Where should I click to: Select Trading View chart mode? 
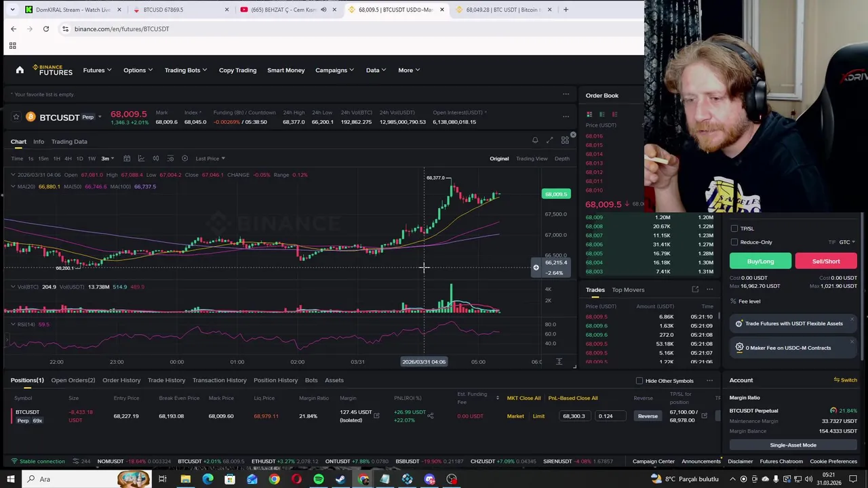tap(532, 159)
